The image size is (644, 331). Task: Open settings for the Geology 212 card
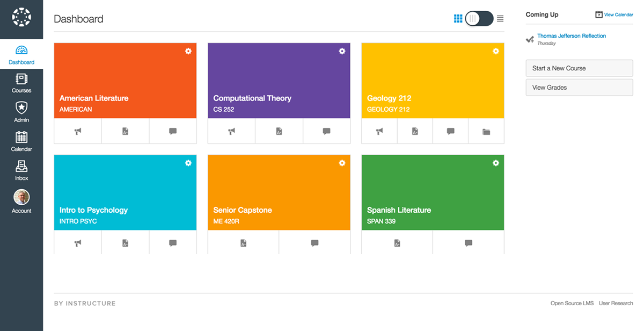pos(495,51)
